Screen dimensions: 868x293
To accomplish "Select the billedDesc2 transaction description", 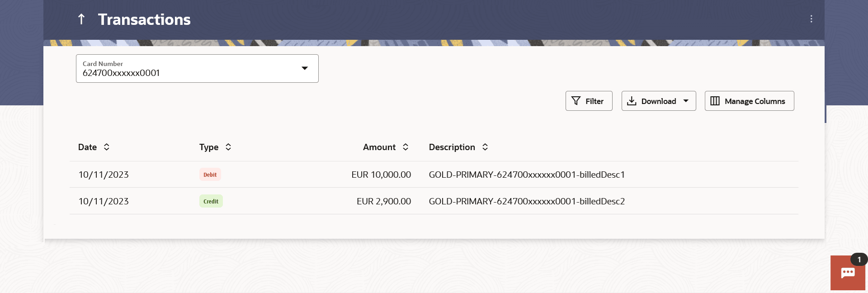I will pyautogui.click(x=527, y=201).
